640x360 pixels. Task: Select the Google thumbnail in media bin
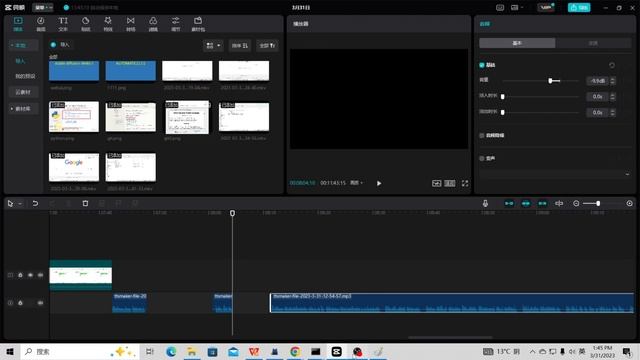(x=74, y=167)
